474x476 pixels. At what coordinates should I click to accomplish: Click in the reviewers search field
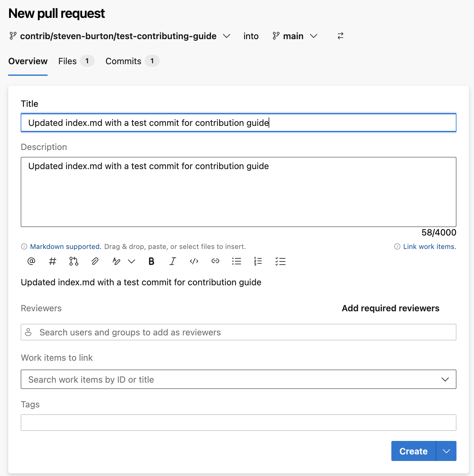tap(238, 332)
